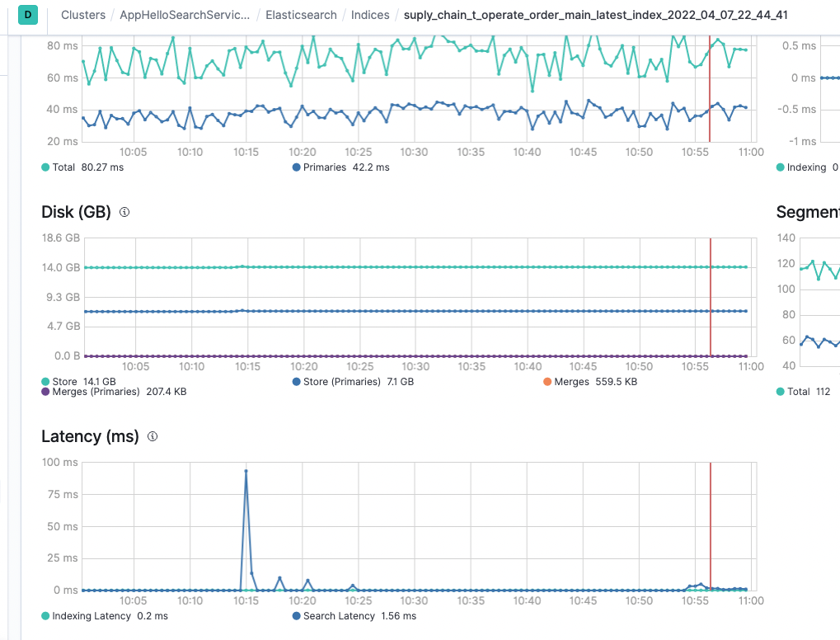Toggle the Search Latency legend item
Viewport: 840px width, 640px height.
(x=353, y=616)
